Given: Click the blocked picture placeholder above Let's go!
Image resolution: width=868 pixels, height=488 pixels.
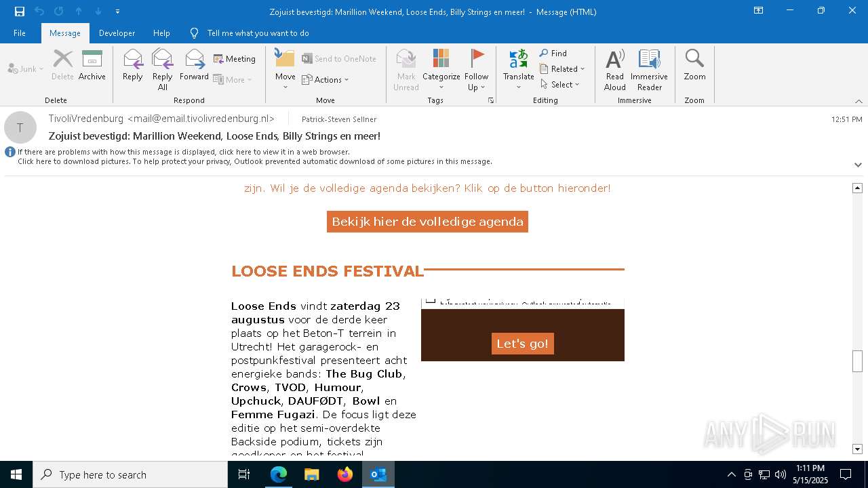Looking at the screenshot, I should [x=523, y=303].
